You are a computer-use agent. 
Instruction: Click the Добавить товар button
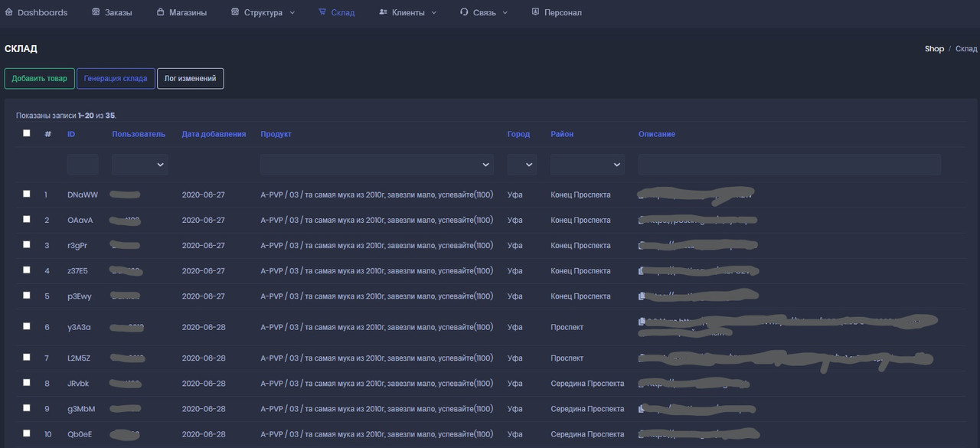(x=39, y=78)
